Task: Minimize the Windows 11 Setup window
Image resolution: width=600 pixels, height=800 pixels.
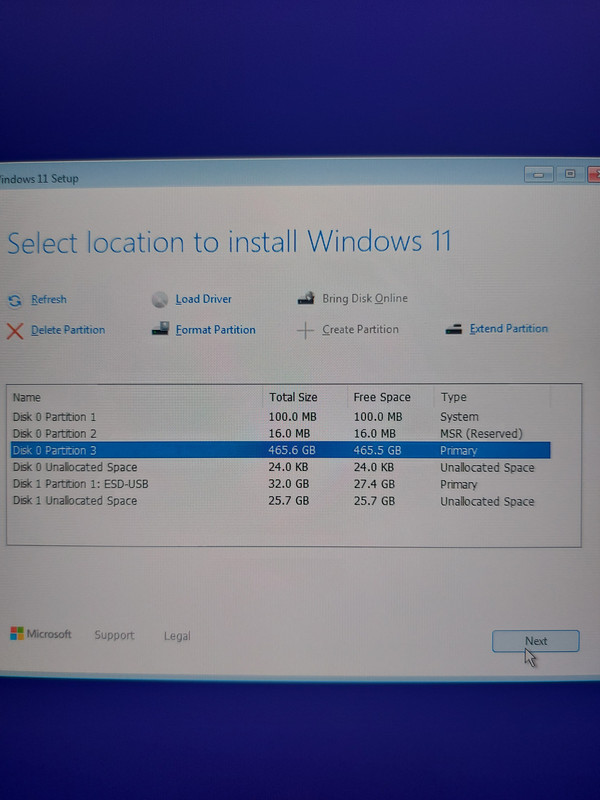Action: [x=538, y=174]
